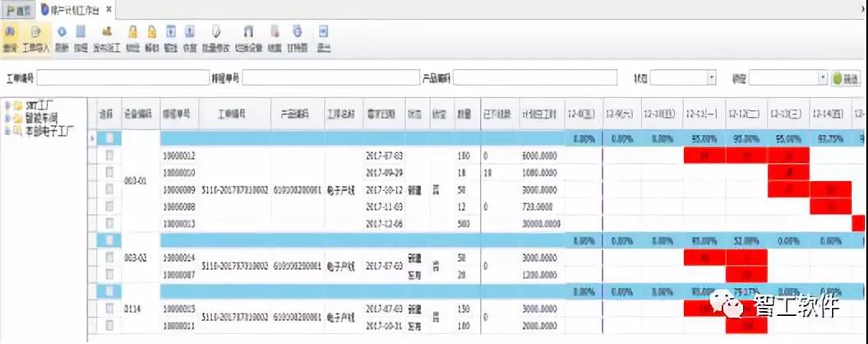Click the 解锁 unlock toolbar icon
Screen dimensions: 868x344
151,37
